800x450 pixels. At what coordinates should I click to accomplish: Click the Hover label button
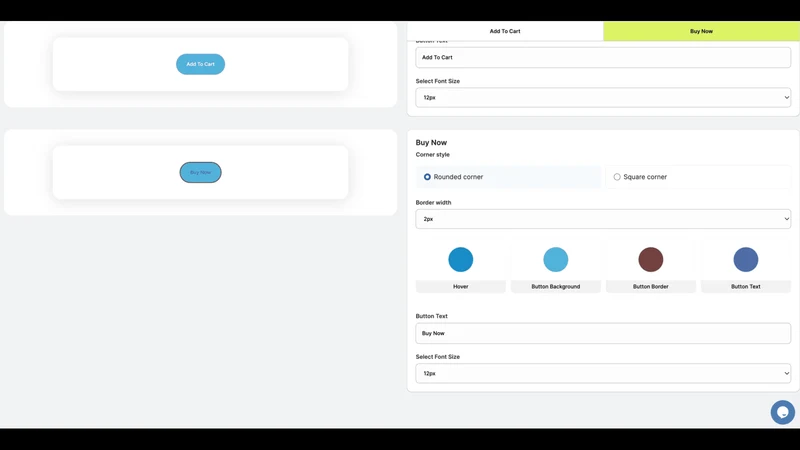pos(460,286)
